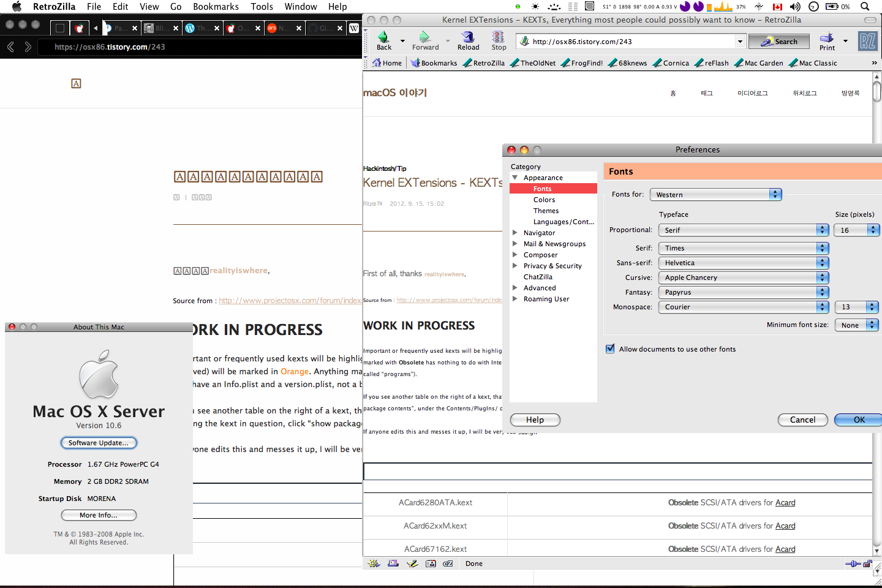Open the Sans-serif Helvetica dropdown
This screenshot has width=882, height=588.
pyautogui.click(x=744, y=263)
